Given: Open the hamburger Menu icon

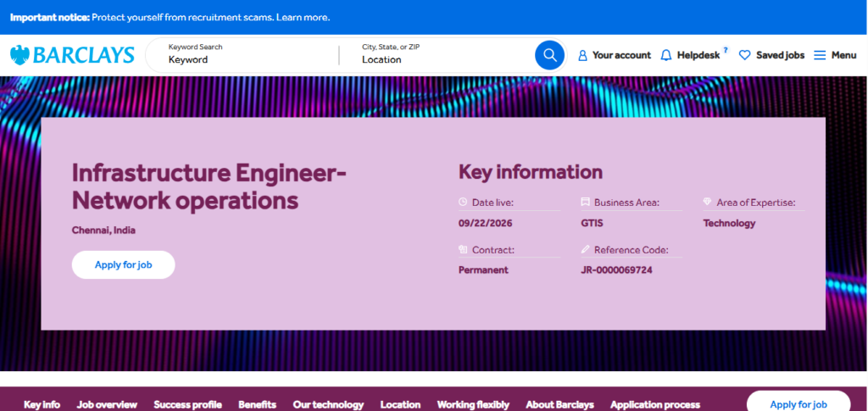Looking at the screenshot, I should [x=820, y=55].
